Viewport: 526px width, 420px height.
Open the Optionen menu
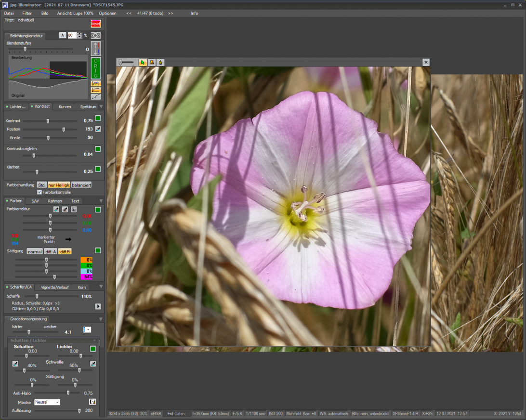point(107,13)
